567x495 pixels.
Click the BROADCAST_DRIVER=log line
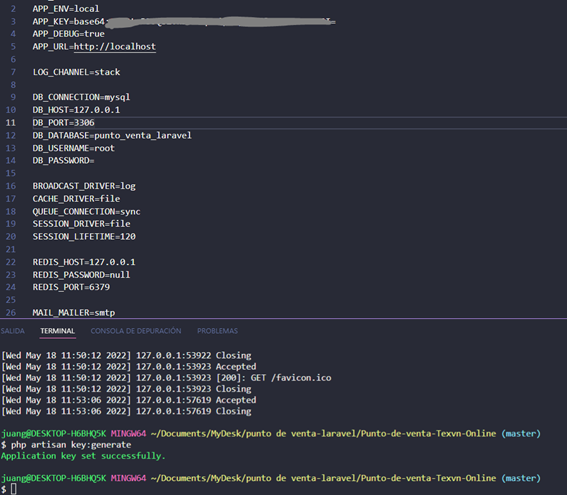84,186
